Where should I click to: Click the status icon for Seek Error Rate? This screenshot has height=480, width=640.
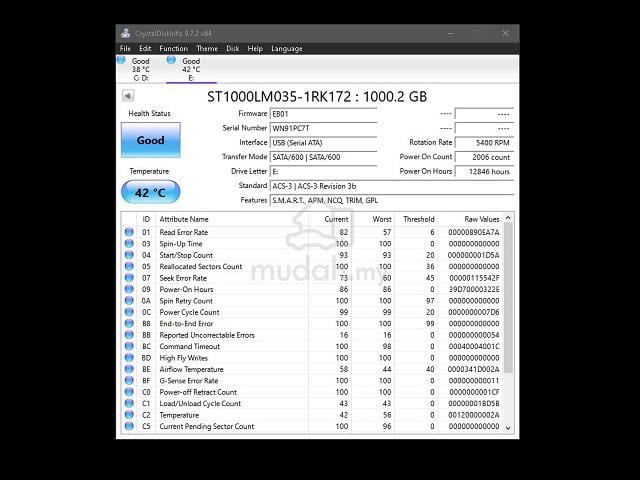[129, 278]
